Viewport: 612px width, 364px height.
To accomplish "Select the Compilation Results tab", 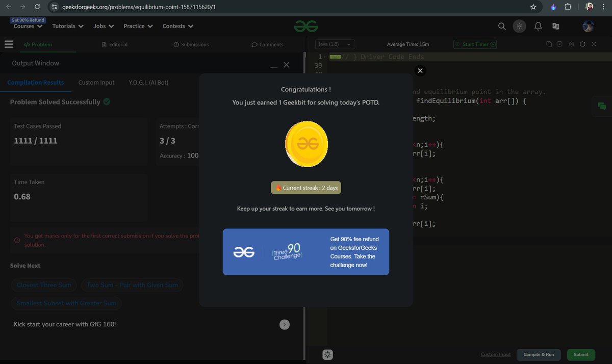I will (36, 82).
